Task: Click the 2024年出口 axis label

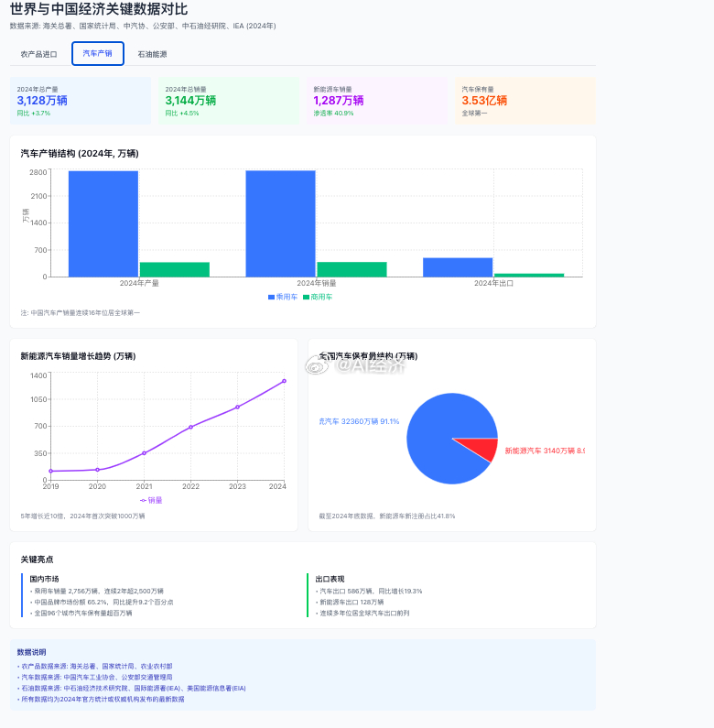Action: click(x=493, y=283)
